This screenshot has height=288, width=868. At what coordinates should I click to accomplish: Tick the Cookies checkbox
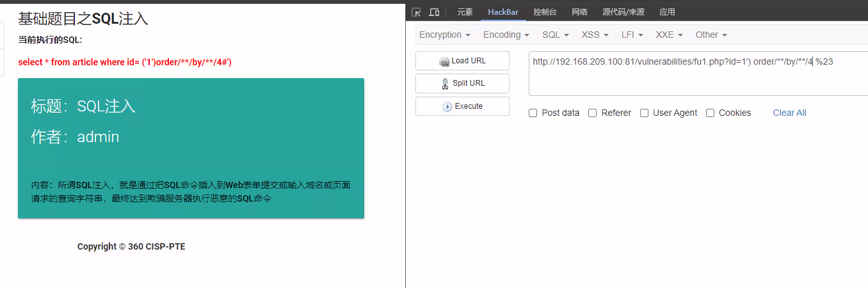click(710, 113)
